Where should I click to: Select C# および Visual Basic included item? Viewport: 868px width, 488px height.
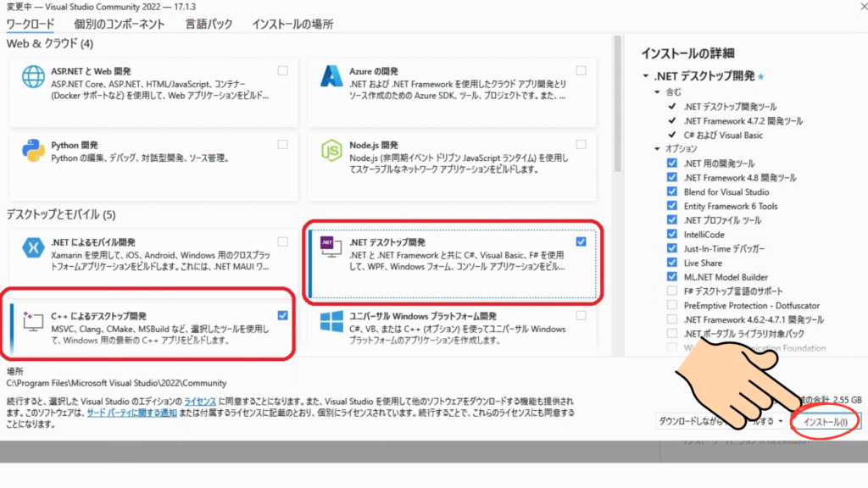[x=723, y=135]
